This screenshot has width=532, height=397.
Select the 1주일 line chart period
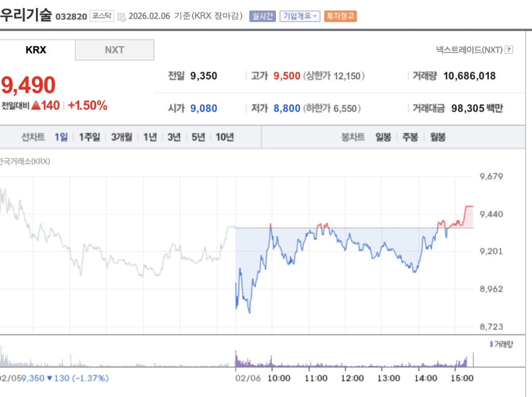tap(89, 137)
